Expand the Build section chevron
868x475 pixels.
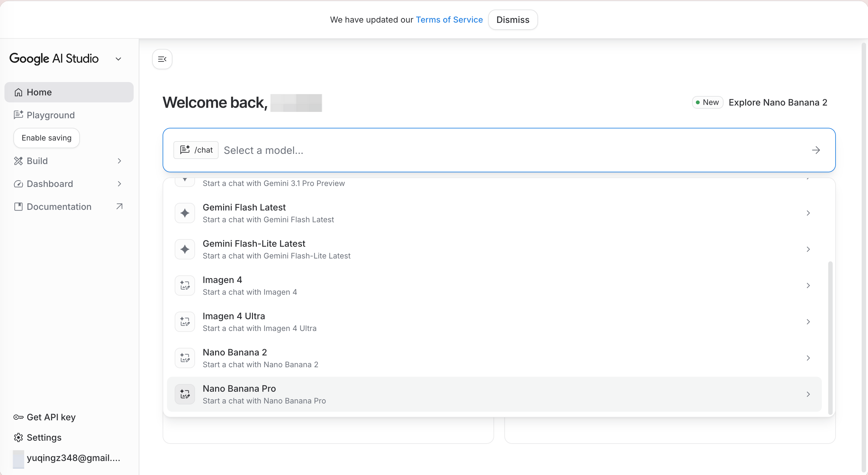(120, 161)
